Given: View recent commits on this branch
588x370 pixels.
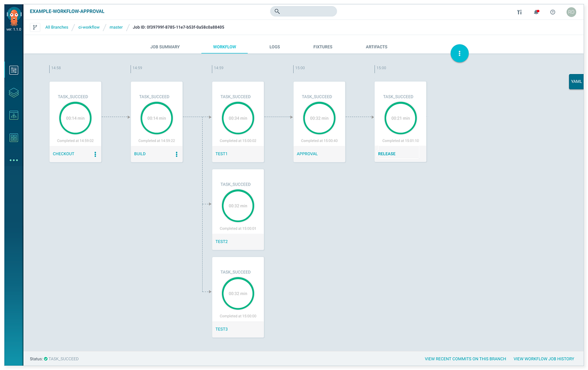Looking at the screenshot, I should coord(465,359).
